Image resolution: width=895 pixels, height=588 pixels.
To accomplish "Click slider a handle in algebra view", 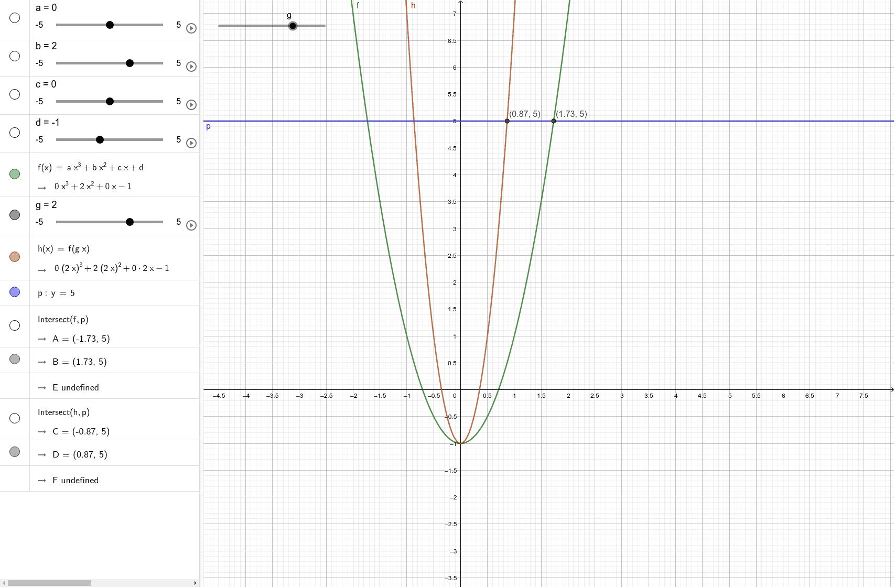I will coord(110,25).
